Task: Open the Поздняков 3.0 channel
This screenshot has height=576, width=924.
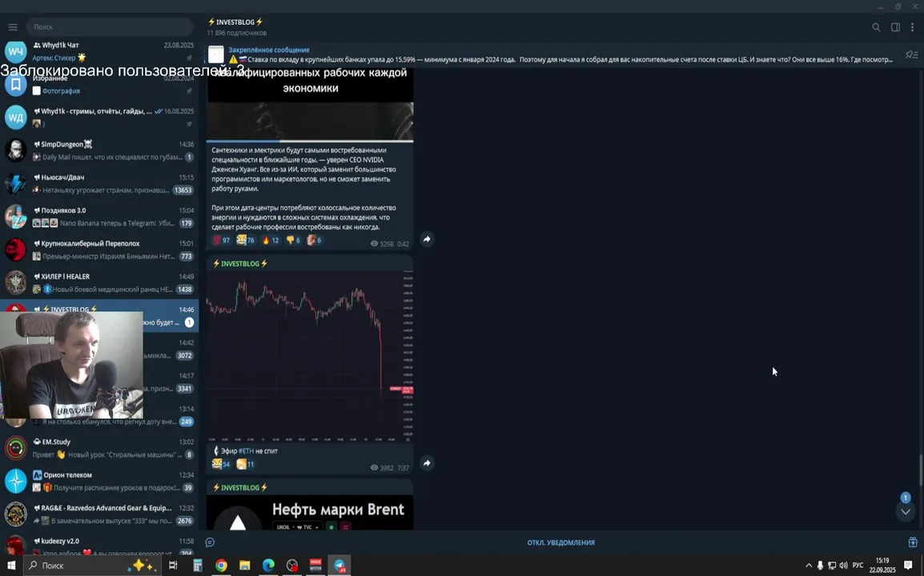Action: (99, 216)
